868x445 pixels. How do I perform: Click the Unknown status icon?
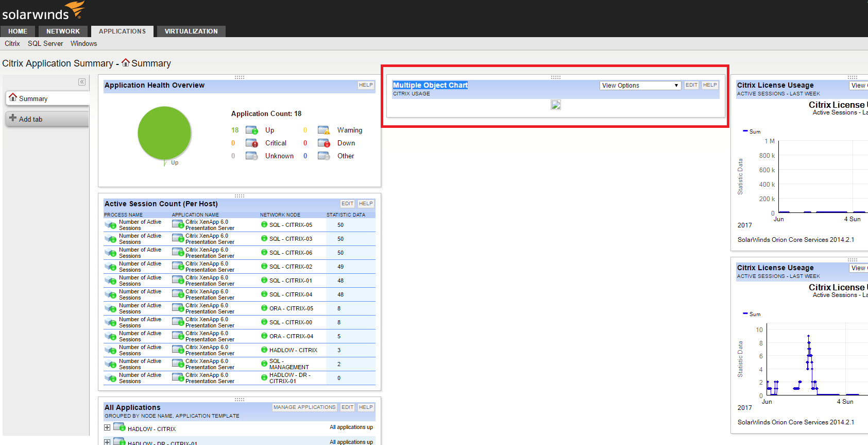[x=252, y=156]
